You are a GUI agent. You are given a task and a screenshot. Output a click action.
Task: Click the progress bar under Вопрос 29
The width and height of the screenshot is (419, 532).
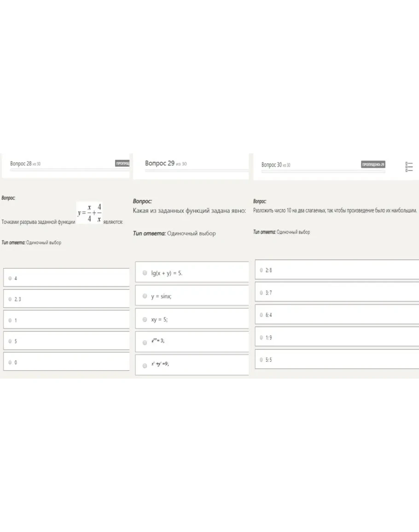click(197, 170)
